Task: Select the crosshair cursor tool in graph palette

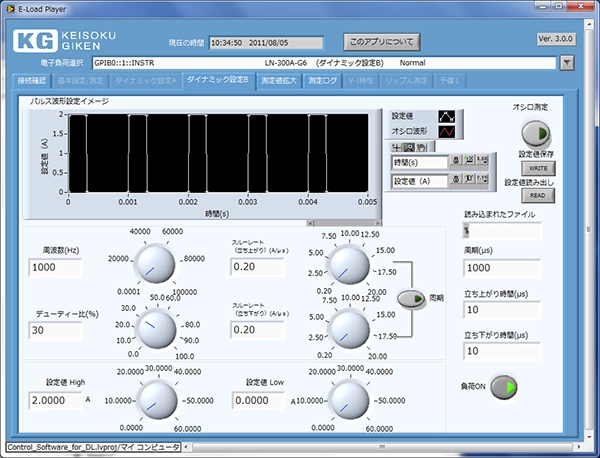Action: pyautogui.click(x=397, y=146)
